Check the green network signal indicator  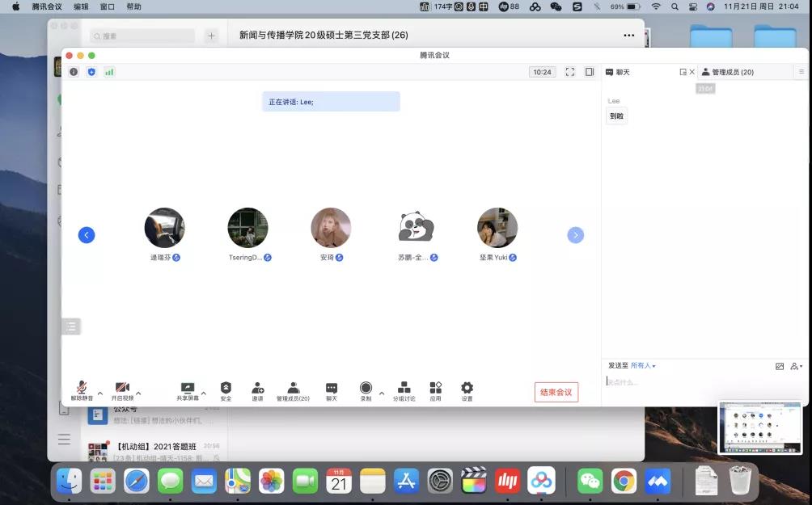pyautogui.click(x=109, y=72)
